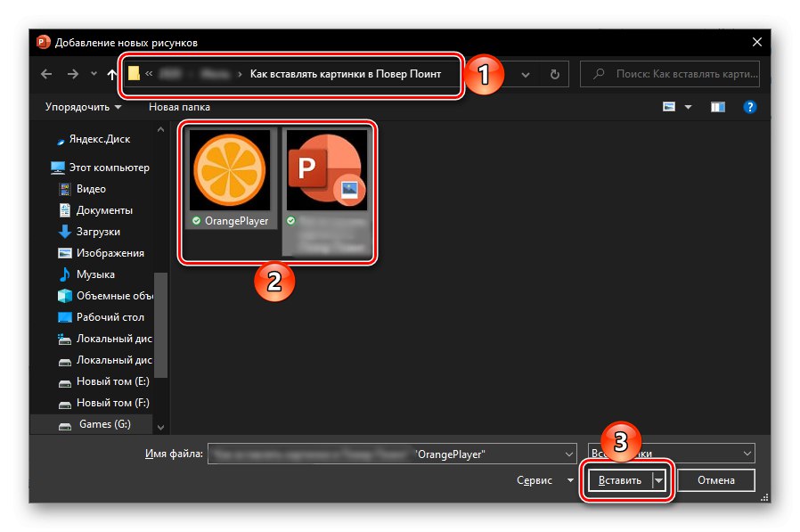Click the Видео folder icon
The height and width of the screenshot is (532, 800).
pos(65,190)
